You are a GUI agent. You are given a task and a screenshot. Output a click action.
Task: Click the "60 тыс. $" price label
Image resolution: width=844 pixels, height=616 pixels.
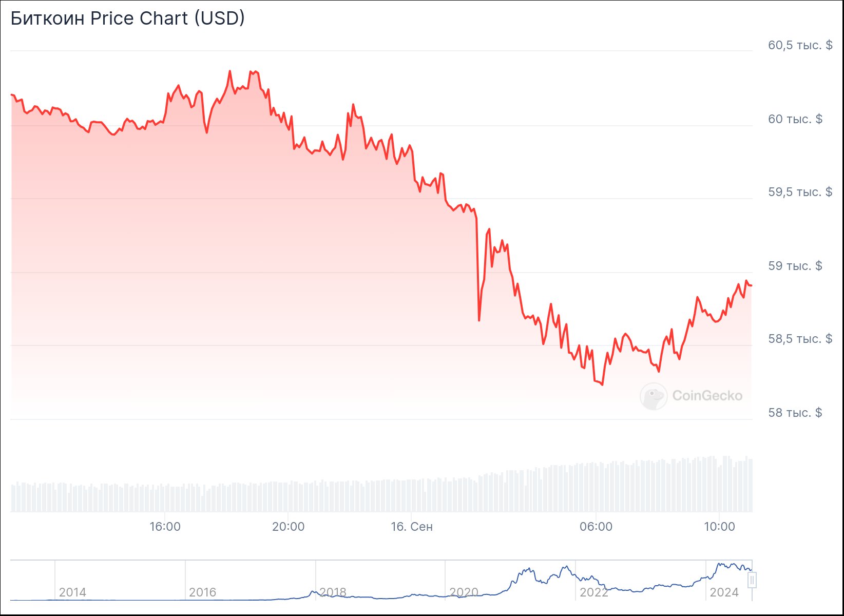pyautogui.click(x=795, y=119)
